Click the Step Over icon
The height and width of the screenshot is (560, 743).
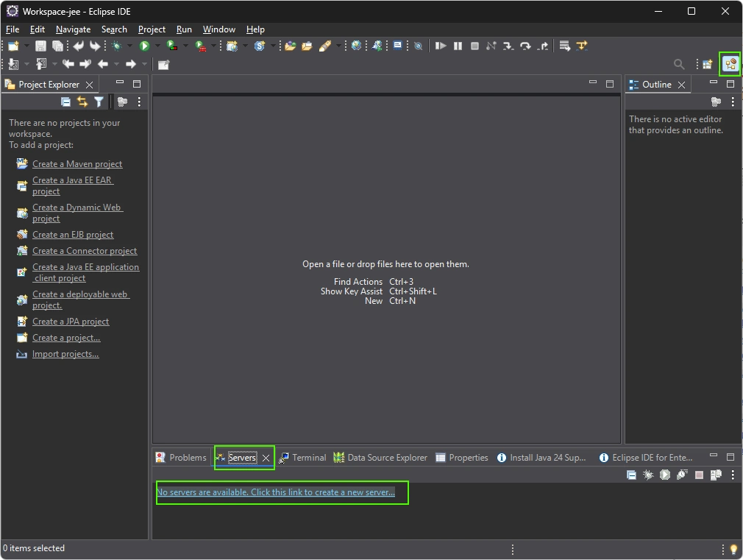(x=525, y=46)
